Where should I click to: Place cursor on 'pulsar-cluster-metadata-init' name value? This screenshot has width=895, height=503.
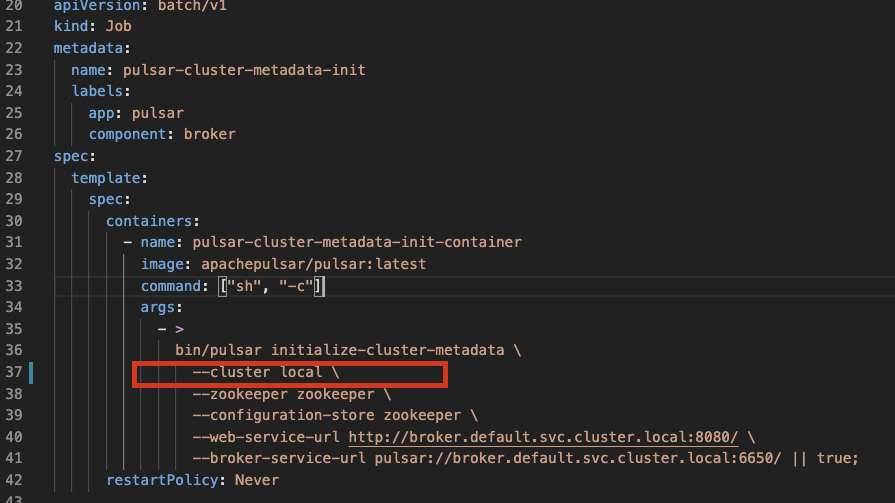point(244,70)
